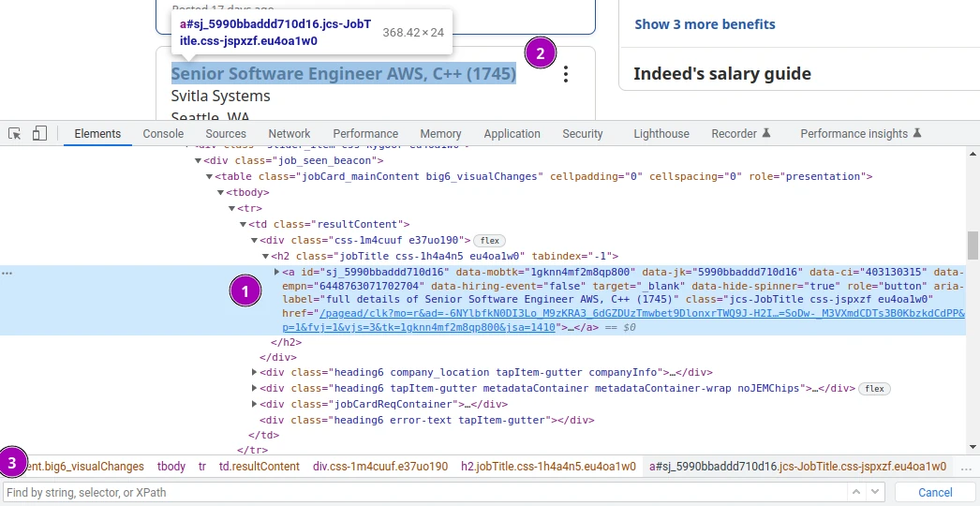
Task: Open the Network tab
Action: [x=289, y=134]
